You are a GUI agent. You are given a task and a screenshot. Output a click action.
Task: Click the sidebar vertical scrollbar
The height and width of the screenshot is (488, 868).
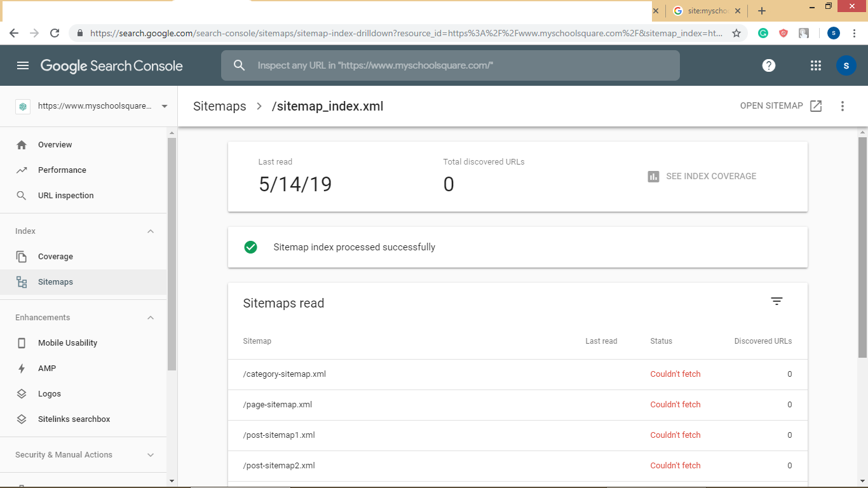(172, 253)
